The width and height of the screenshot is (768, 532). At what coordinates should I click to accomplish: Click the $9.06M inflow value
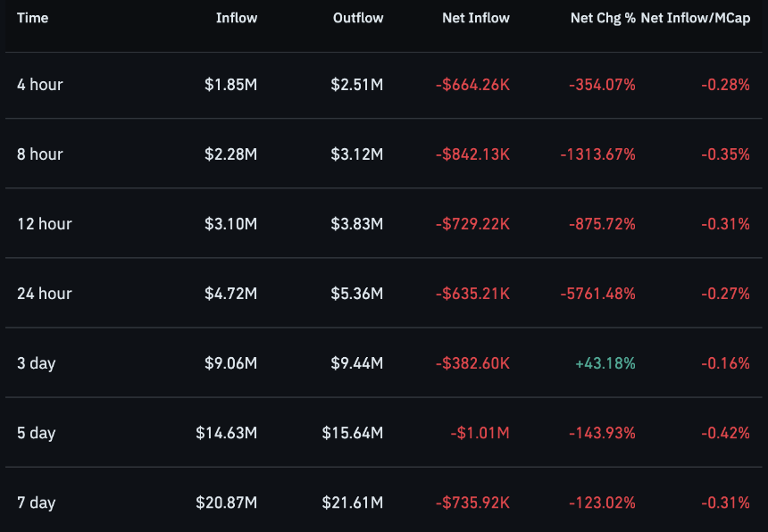pyautogui.click(x=230, y=363)
